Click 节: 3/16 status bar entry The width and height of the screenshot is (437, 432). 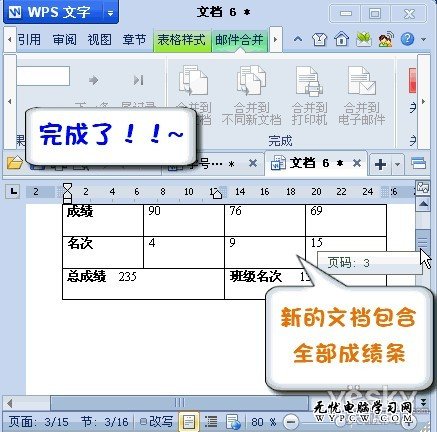point(105,422)
